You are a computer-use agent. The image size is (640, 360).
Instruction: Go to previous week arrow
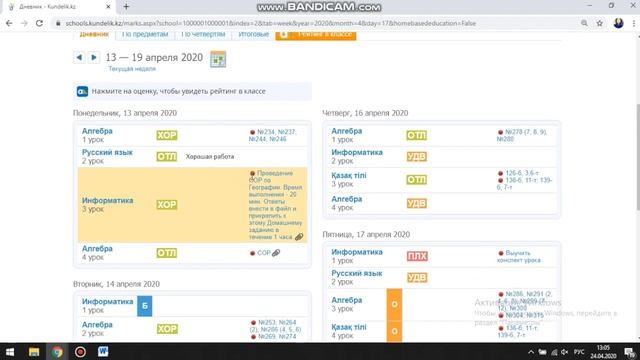pyautogui.click(x=79, y=57)
